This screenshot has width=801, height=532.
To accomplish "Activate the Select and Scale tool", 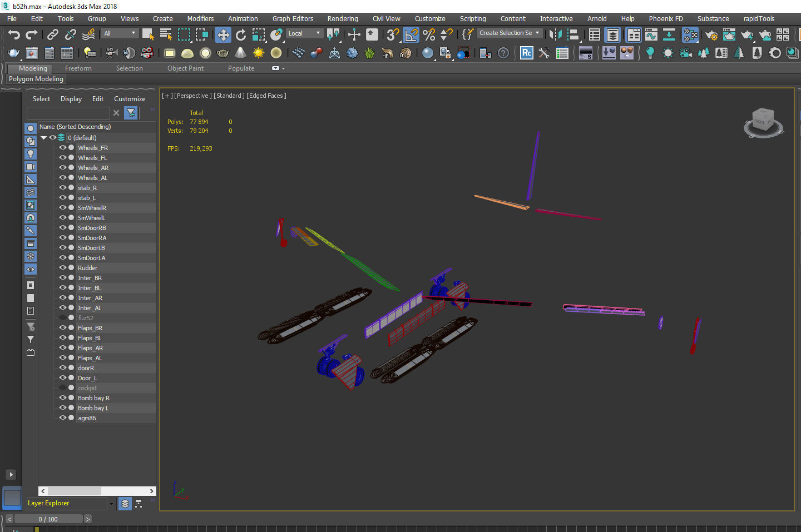I will [259, 34].
